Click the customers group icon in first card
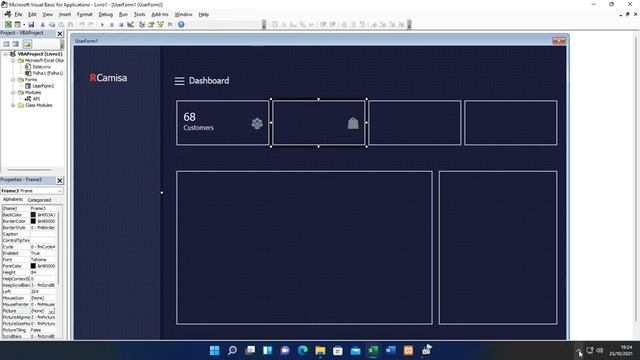The image size is (640, 360). (257, 123)
